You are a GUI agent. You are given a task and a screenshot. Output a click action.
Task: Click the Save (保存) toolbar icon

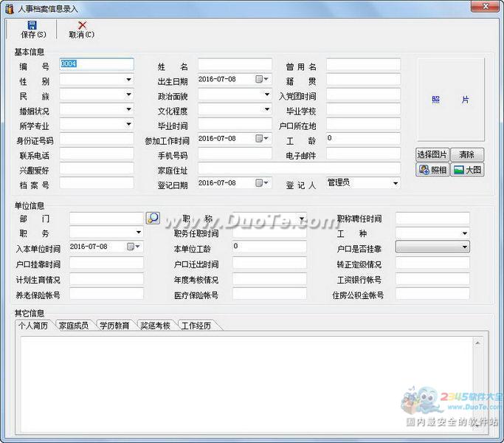click(x=32, y=25)
